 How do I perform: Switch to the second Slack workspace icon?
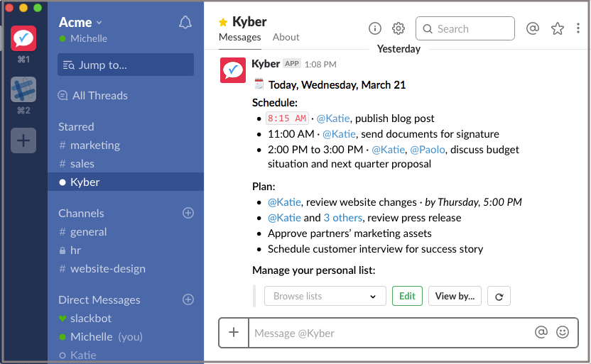23,89
